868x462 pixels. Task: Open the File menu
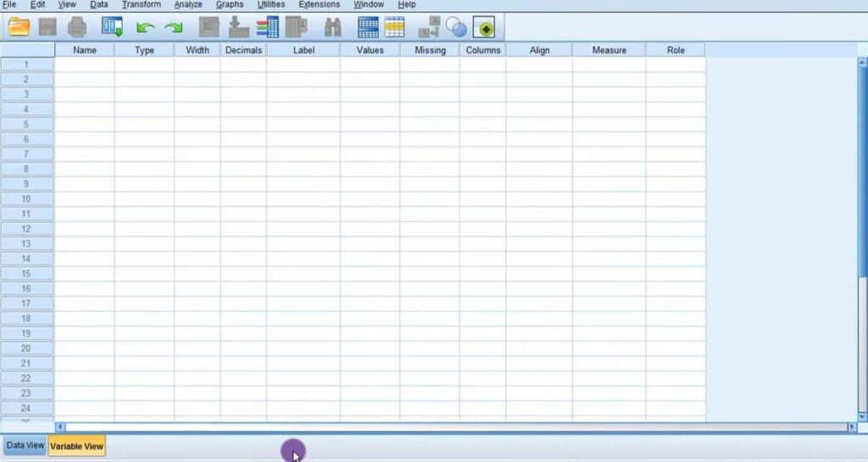tap(9, 4)
